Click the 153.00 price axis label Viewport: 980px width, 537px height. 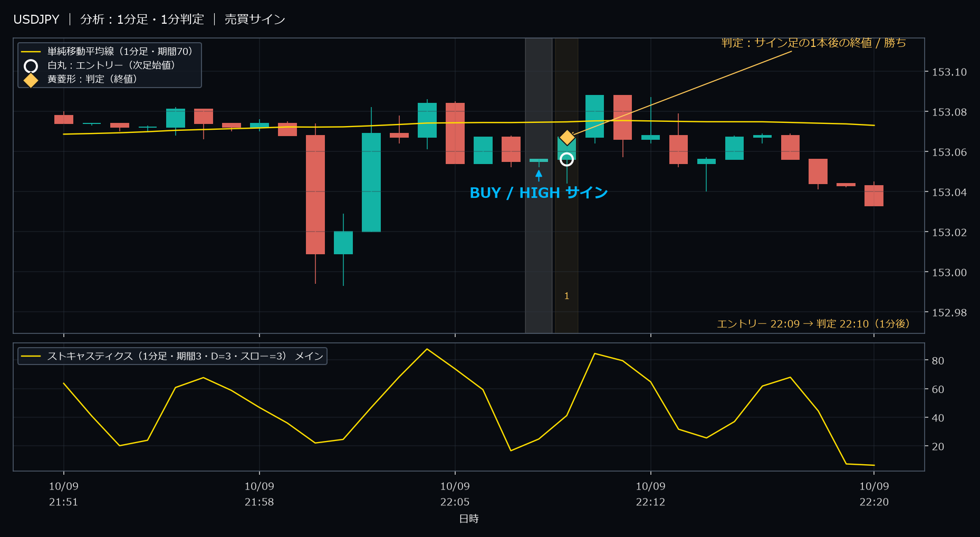click(949, 272)
